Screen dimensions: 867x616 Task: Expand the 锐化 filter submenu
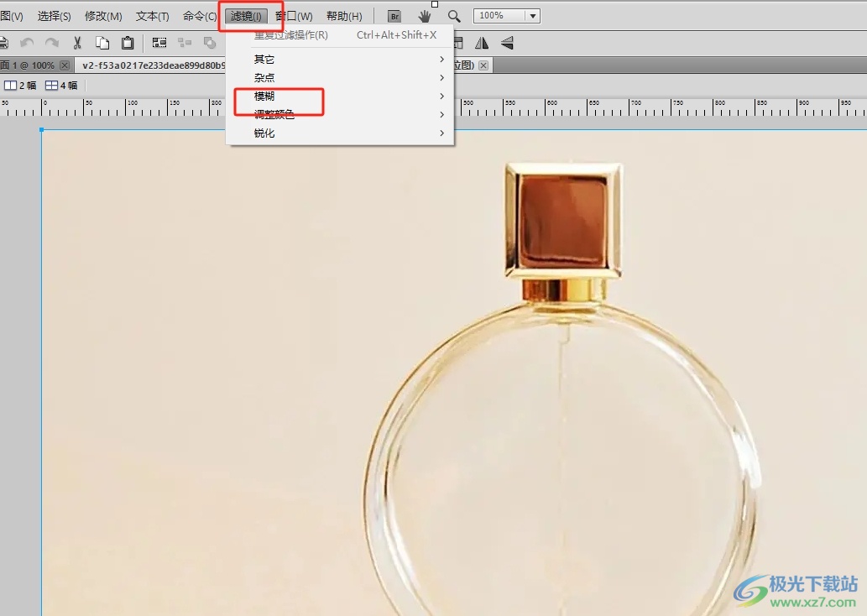click(340, 133)
